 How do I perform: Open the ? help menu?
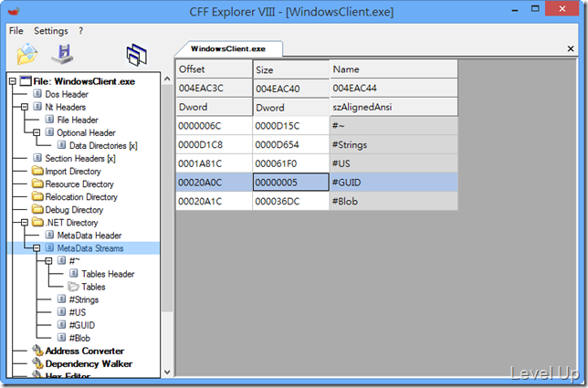pyautogui.click(x=80, y=31)
